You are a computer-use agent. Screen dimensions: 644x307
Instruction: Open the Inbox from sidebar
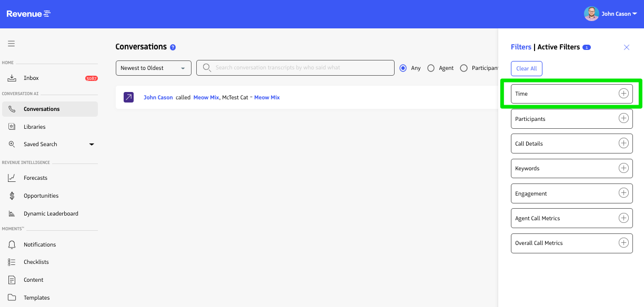click(x=31, y=78)
